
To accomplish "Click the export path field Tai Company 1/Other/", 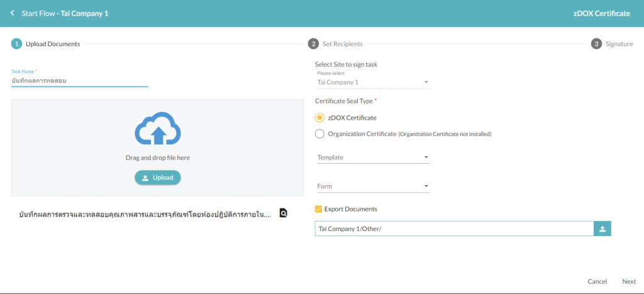I will click(x=453, y=229).
